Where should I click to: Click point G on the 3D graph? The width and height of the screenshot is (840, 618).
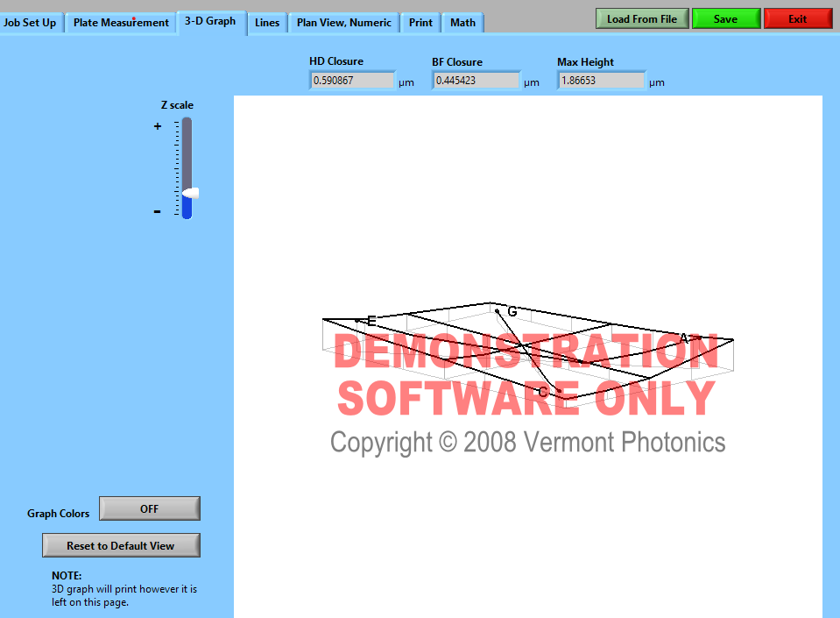498,310
